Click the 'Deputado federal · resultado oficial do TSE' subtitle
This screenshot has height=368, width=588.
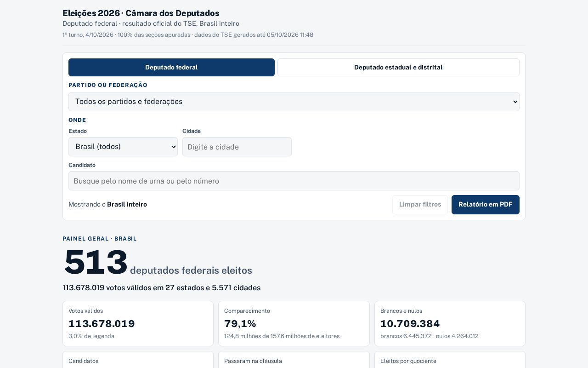(151, 23)
